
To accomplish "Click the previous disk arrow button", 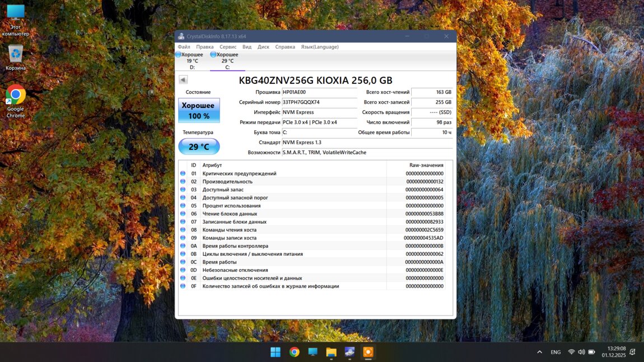I will [183, 80].
